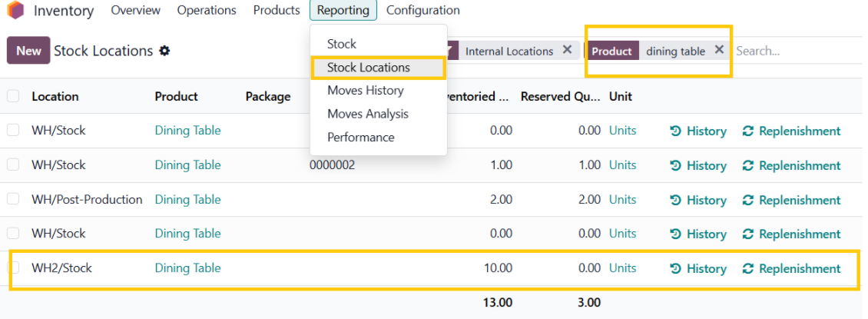The width and height of the screenshot is (868, 319).
Task: Toggle the select-all checkbox in table header
Action: (x=13, y=96)
